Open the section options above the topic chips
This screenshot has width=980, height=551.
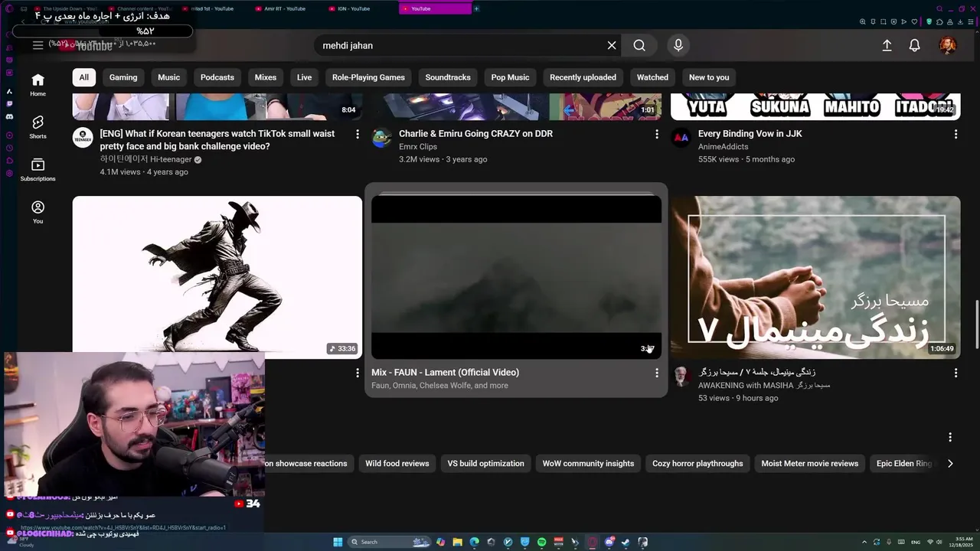[950, 437]
